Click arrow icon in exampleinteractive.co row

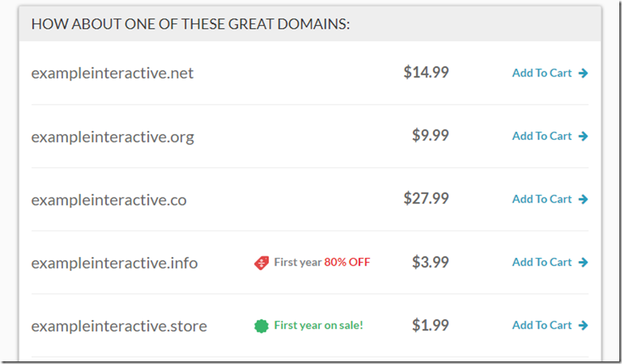pos(583,200)
